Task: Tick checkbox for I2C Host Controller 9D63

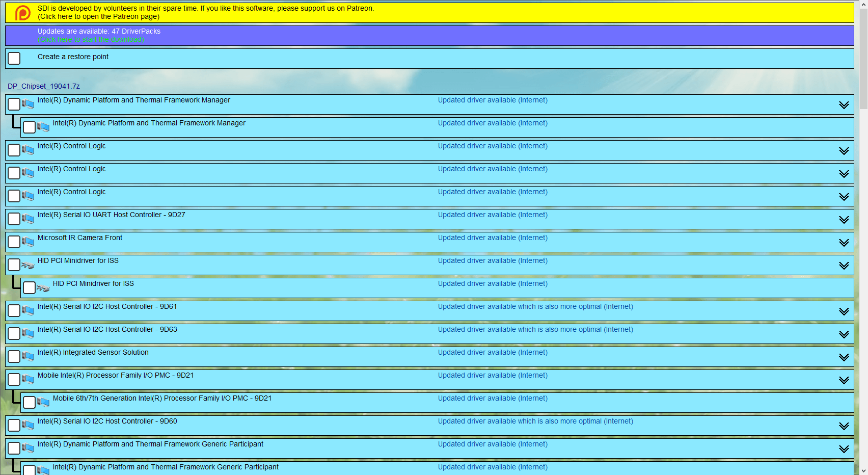Action: point(14,333)
